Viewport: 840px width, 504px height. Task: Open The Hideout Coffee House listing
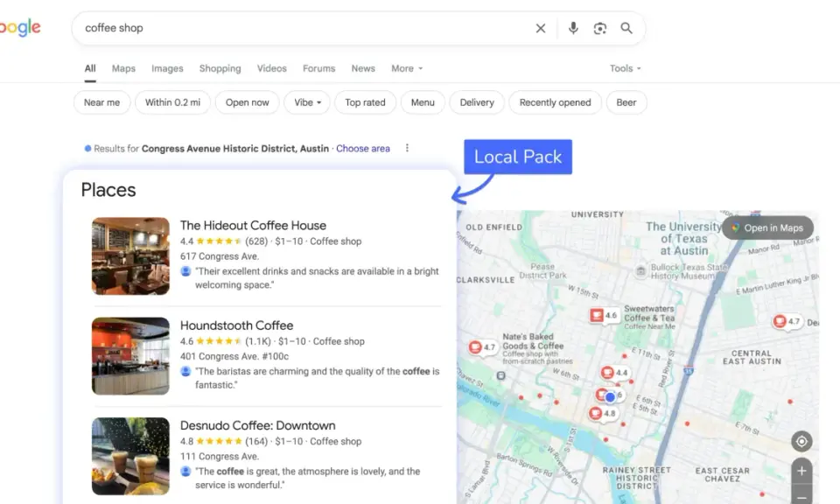[253, 226]
